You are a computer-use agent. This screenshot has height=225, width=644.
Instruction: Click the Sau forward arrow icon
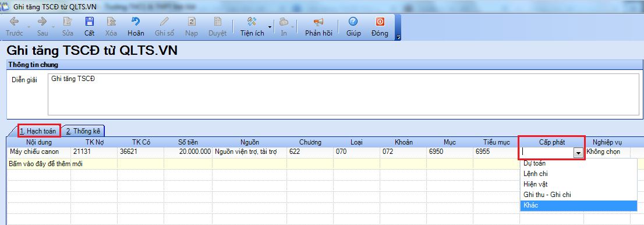point(43,22)
